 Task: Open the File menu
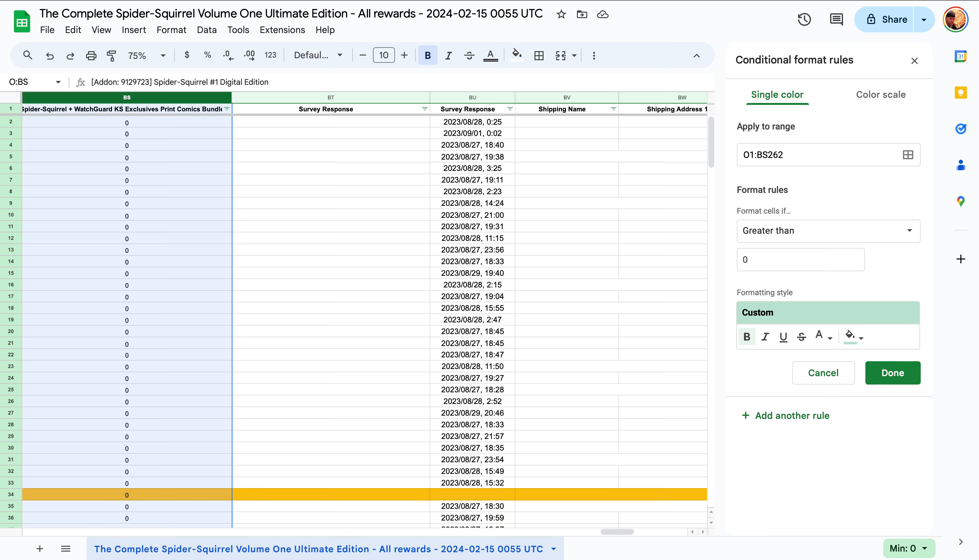47,30
